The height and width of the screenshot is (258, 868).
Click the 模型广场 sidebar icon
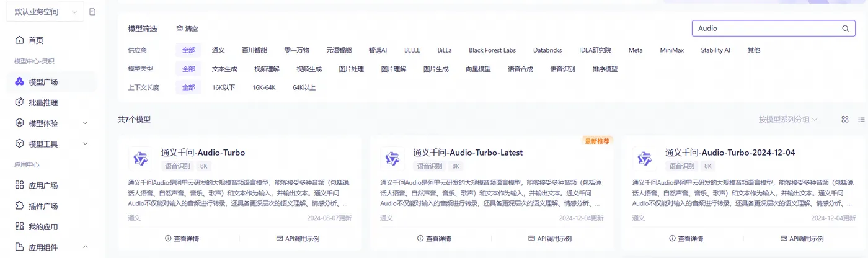click(19, 82)
